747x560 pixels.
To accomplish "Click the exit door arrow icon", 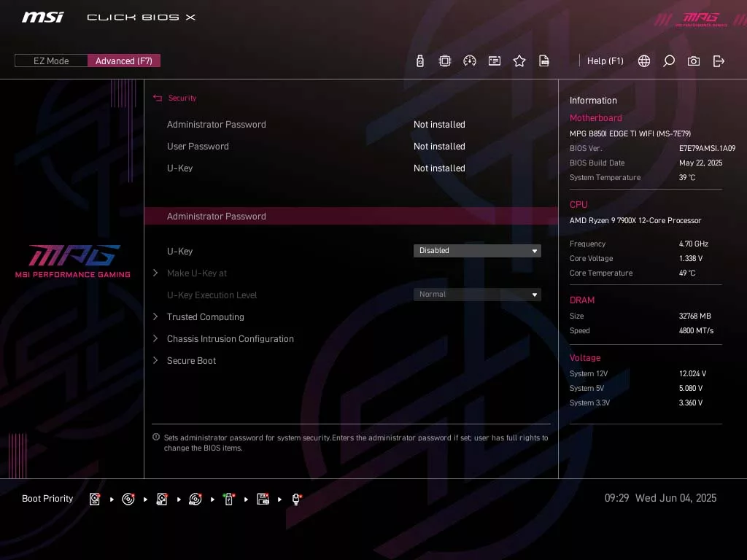I will click(719, 61).
